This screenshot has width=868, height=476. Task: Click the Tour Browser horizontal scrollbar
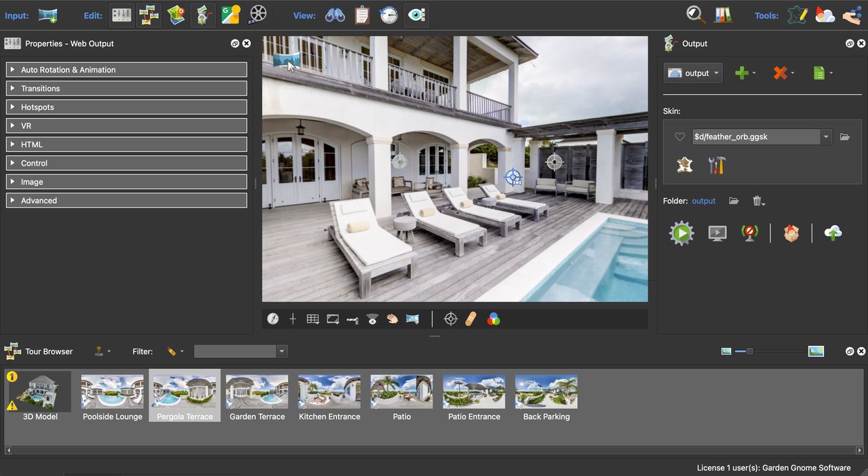pos(434,450)
